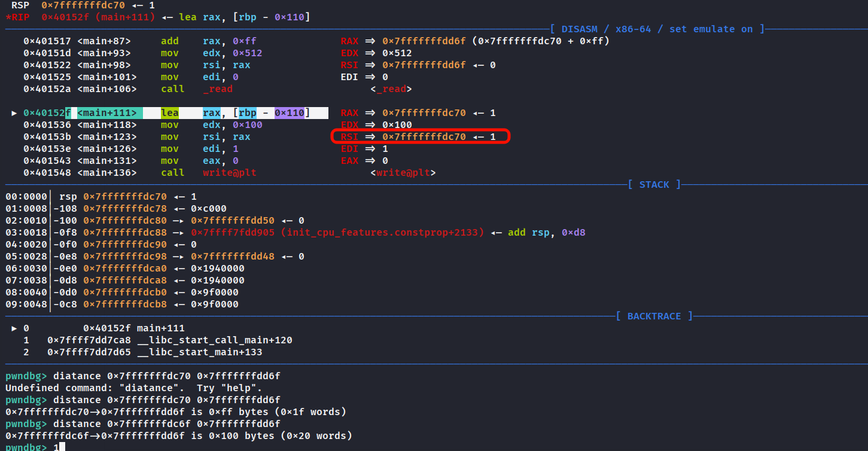
Task: Click the BACKTRACE section header
Action: 654,316
